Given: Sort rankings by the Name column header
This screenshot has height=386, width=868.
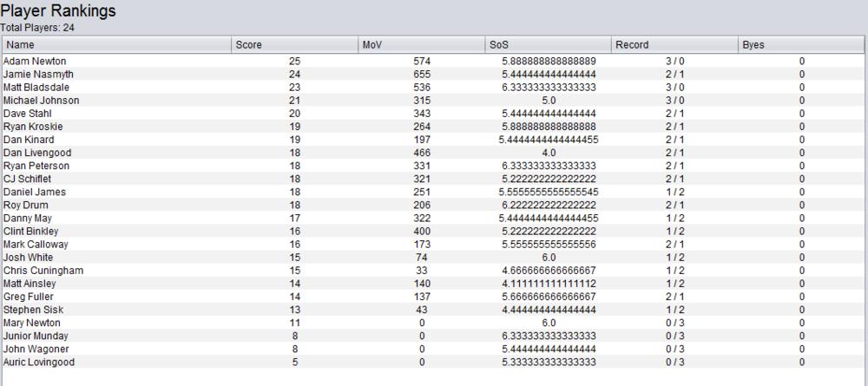Looking at the screenshot, I should click(117, 45).
